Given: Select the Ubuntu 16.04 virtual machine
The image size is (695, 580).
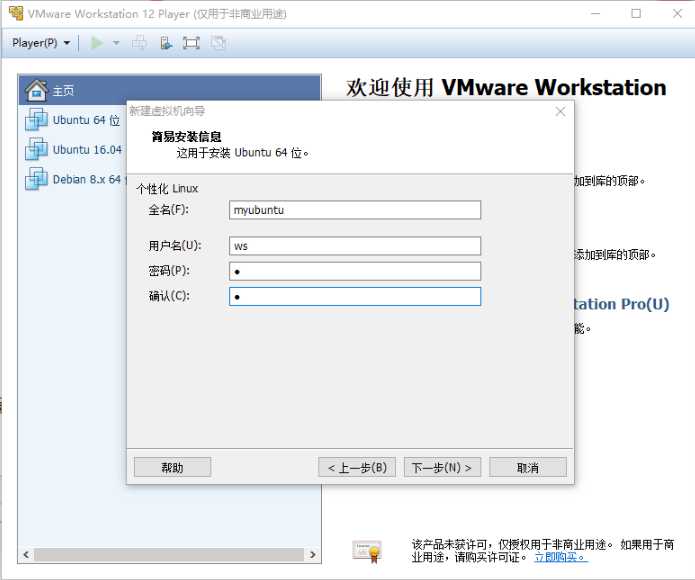Looking at the screenshot, I should (x=87, y=150).
